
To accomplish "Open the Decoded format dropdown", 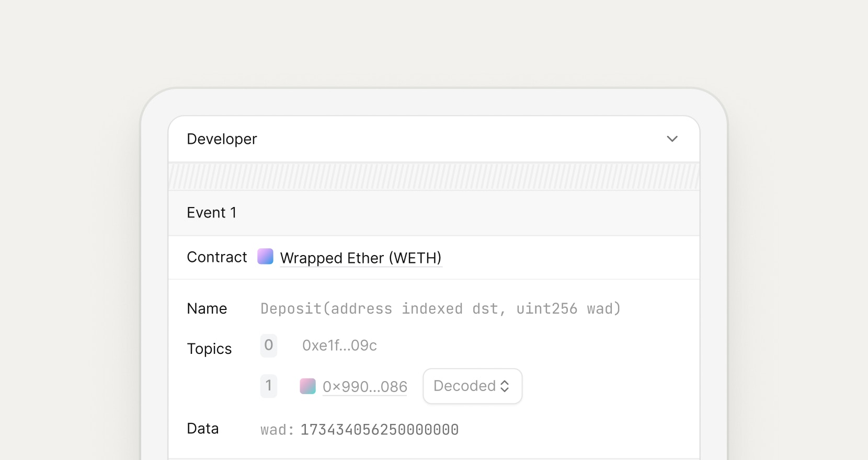I will 472,386.
